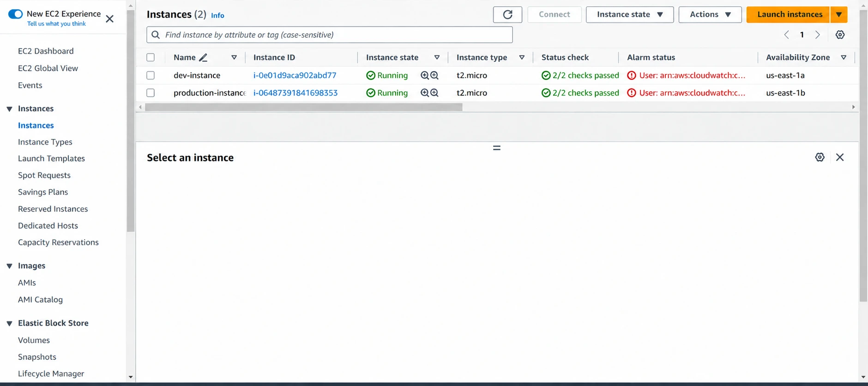Select the dev-instance row checkbox
Screen dimensions: 868x386
point(151,75)
